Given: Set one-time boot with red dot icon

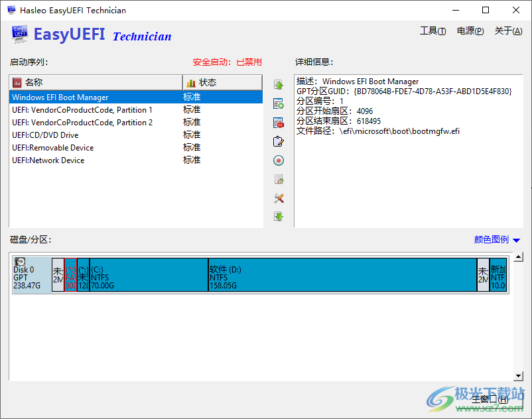Looking at the screenshot, I should click(279, 160).
